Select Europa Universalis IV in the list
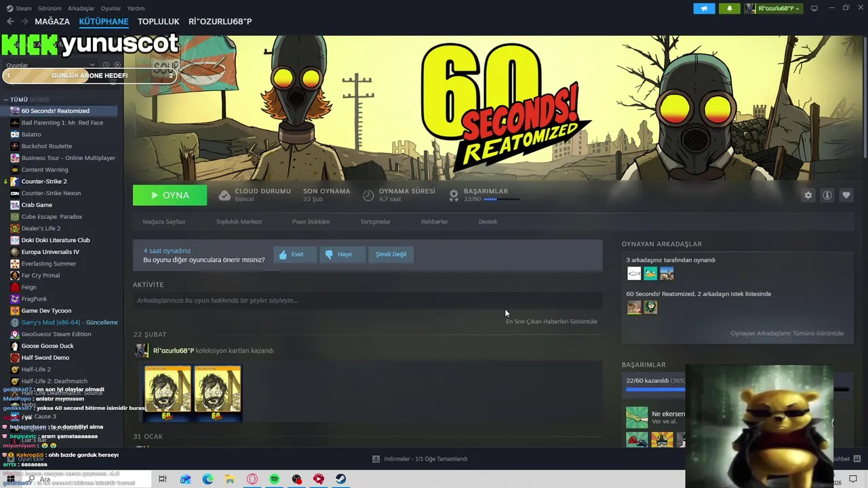The width and height of the screenshot is (868, 488). [50, 251]
